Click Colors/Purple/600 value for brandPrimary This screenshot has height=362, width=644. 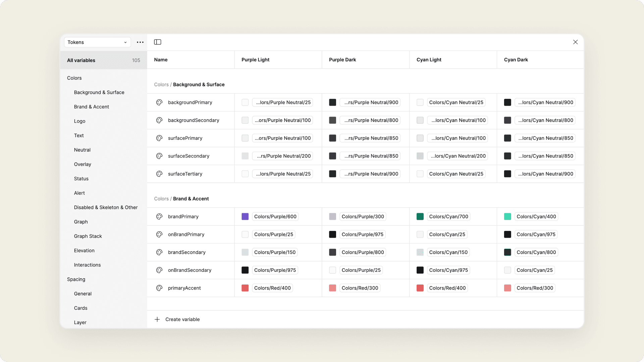[x=275, y=217]
